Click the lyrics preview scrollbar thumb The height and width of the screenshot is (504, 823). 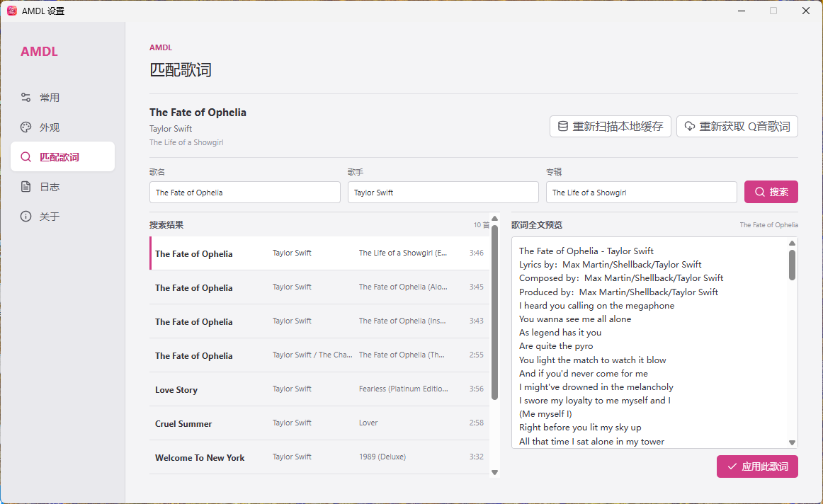792,265
